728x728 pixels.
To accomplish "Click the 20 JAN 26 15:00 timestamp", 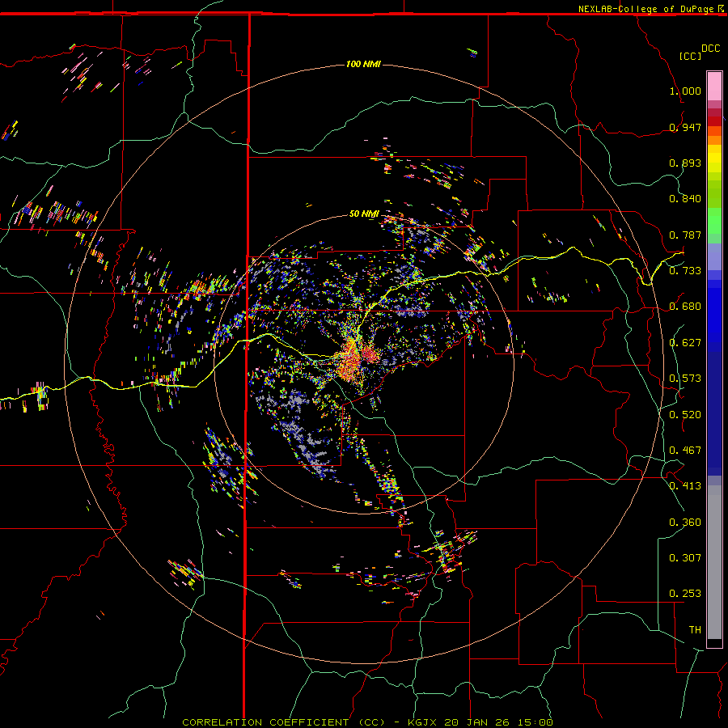I will (498, 722).
